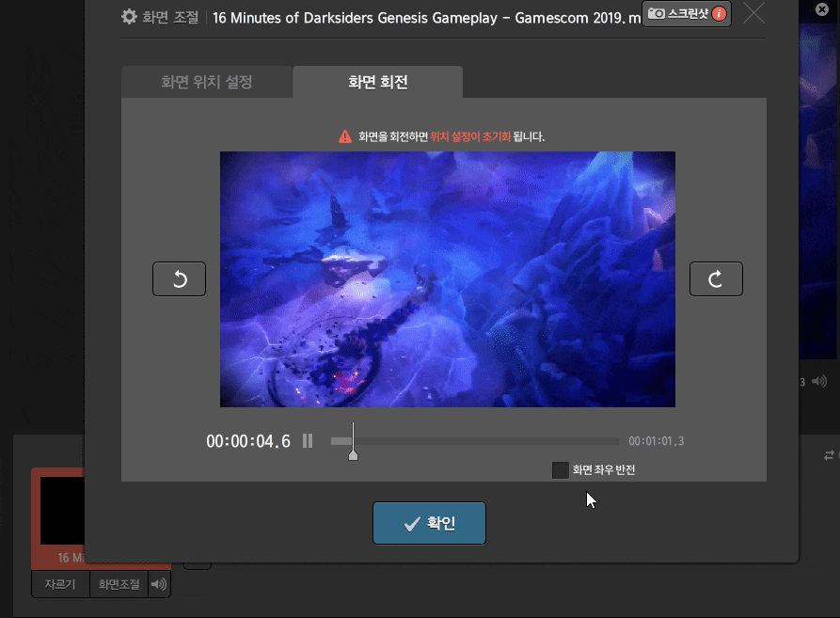
Task: Click the video preview image
Action: click(x=448, y=279)
